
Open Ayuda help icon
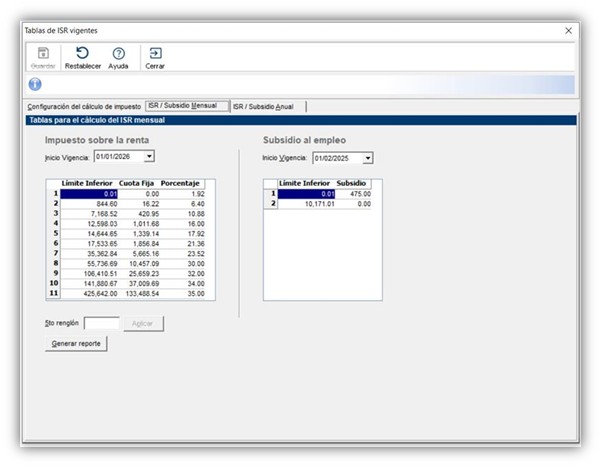tap(118, 54)
